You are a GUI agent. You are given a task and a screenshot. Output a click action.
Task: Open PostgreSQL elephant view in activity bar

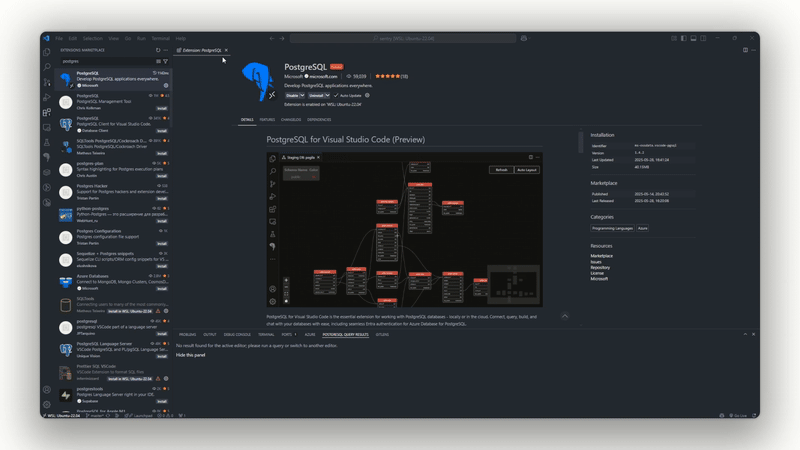47,157
